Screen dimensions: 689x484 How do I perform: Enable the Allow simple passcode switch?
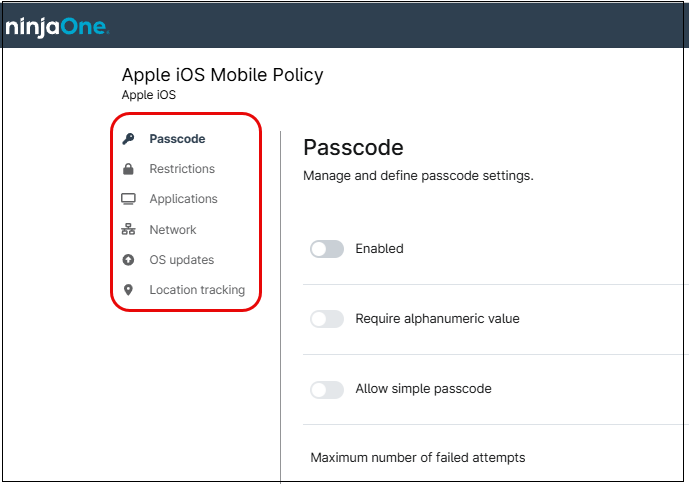327,389
